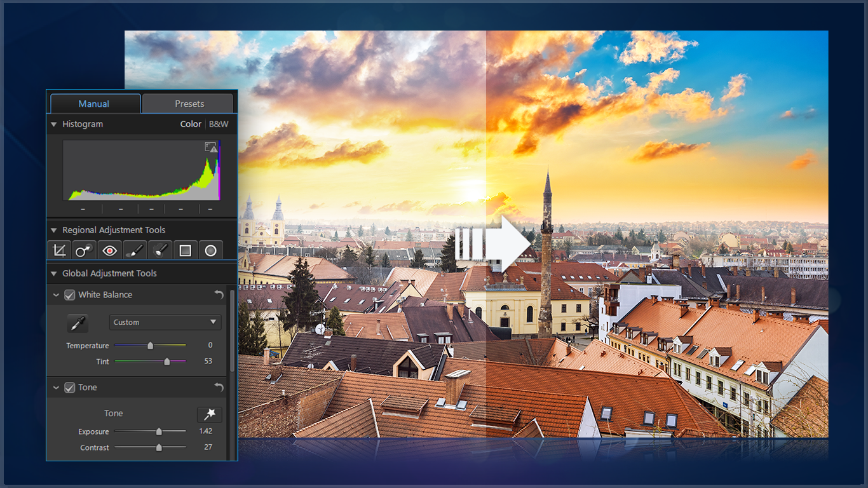Pick the White Balance eyedropper tool
Viewport: 868px width, 488px height.
(x=78, y=323)
